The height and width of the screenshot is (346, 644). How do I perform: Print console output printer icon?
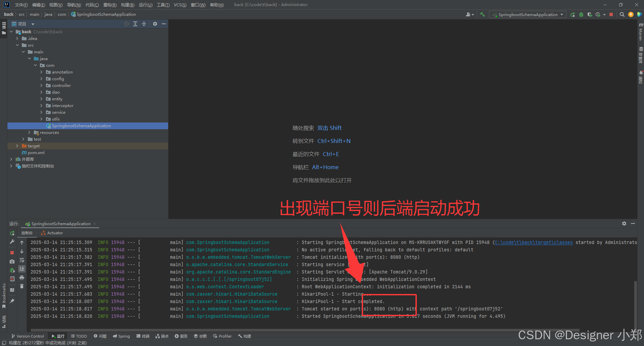22,278
